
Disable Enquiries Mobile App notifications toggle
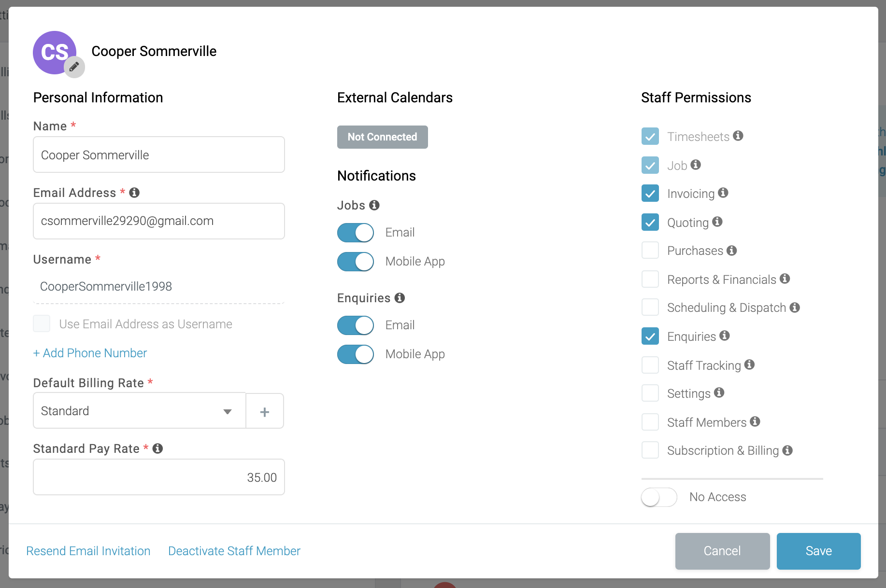[356, 354]
